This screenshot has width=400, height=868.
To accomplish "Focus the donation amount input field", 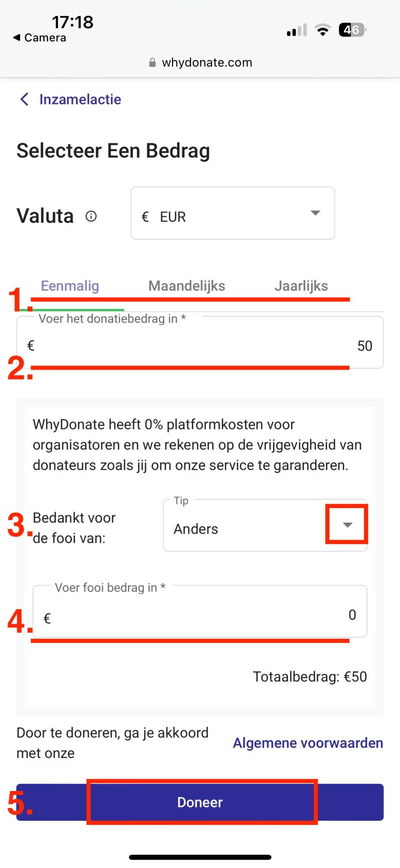I will pos(200,345).
